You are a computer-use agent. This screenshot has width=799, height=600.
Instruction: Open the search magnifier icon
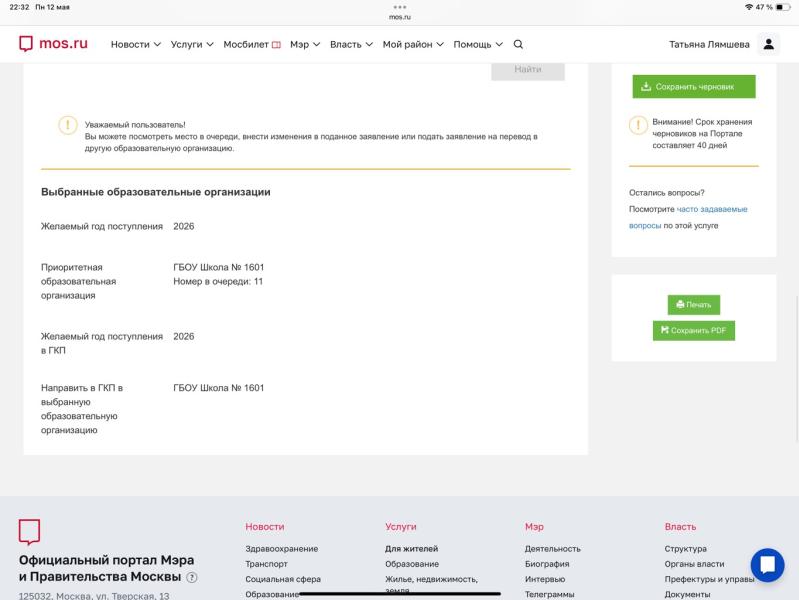point(518,44)
